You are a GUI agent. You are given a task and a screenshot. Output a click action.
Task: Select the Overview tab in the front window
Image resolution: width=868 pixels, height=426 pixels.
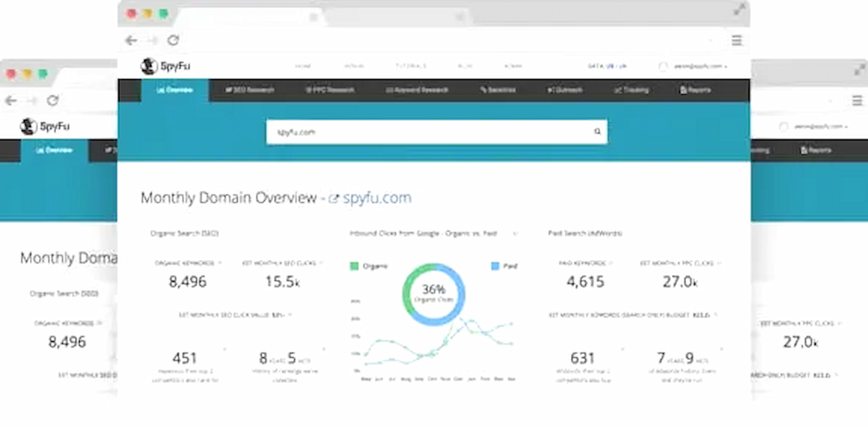[175, 90]
